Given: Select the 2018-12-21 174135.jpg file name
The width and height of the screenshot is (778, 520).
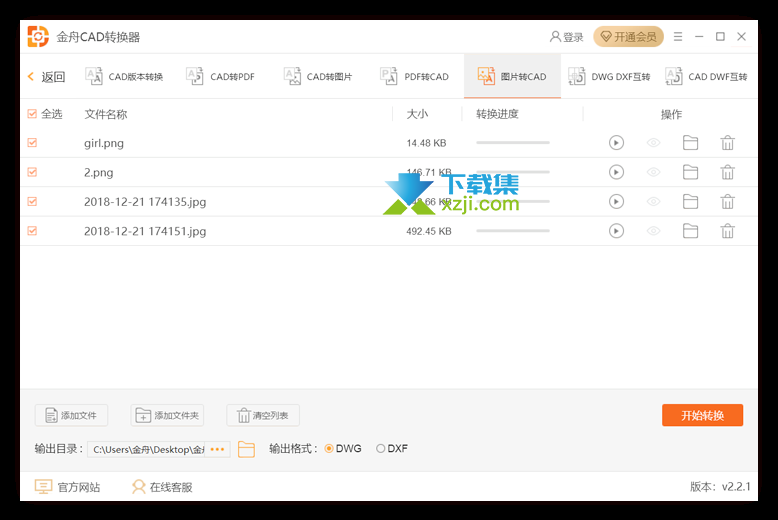Looking at the screenshot, I should pos(145,202).
